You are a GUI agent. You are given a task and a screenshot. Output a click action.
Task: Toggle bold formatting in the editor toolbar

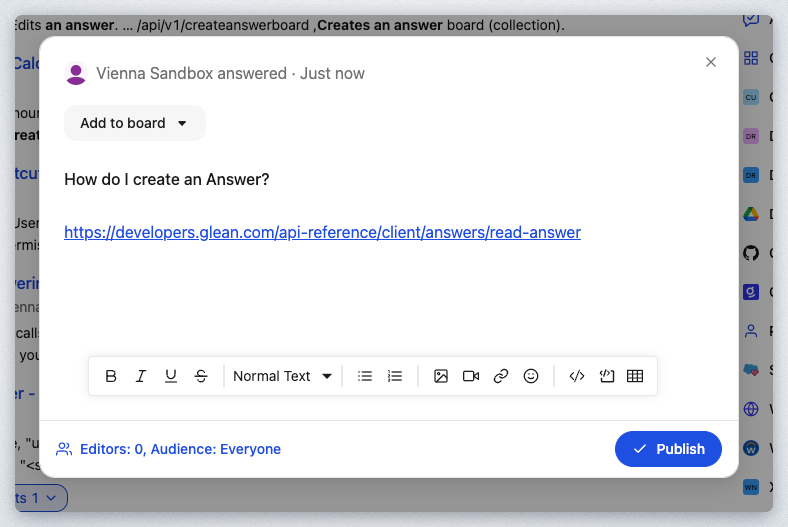[x=111, y=376]
